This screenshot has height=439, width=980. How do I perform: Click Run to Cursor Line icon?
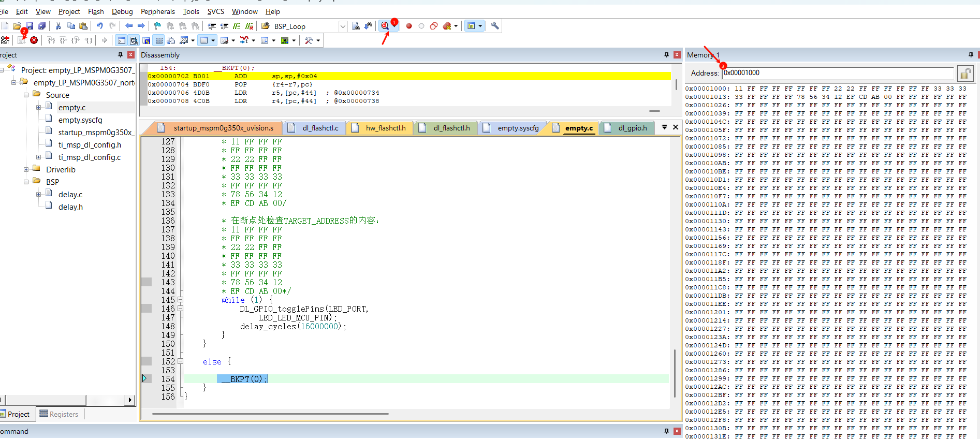(89, 40)
